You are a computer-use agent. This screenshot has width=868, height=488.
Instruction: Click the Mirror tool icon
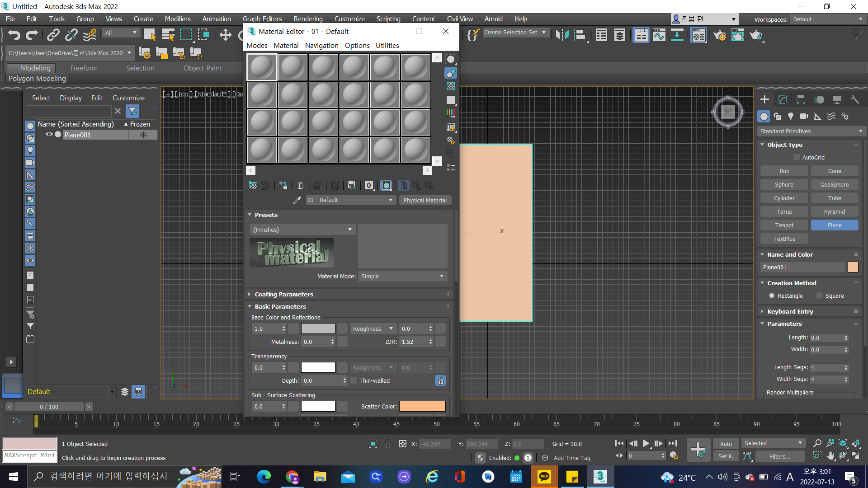(562, 35)
